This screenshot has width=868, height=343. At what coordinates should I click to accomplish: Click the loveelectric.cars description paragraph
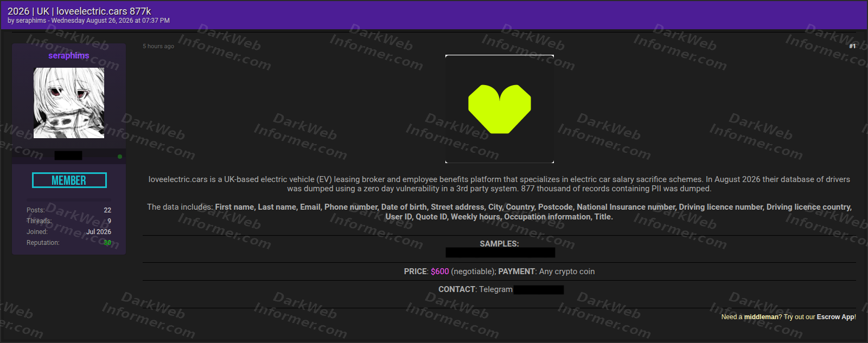[x=499, y=184]
